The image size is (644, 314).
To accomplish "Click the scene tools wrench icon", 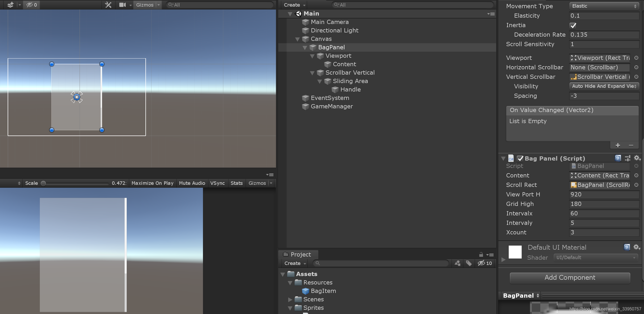I will (x=108, y=5).
